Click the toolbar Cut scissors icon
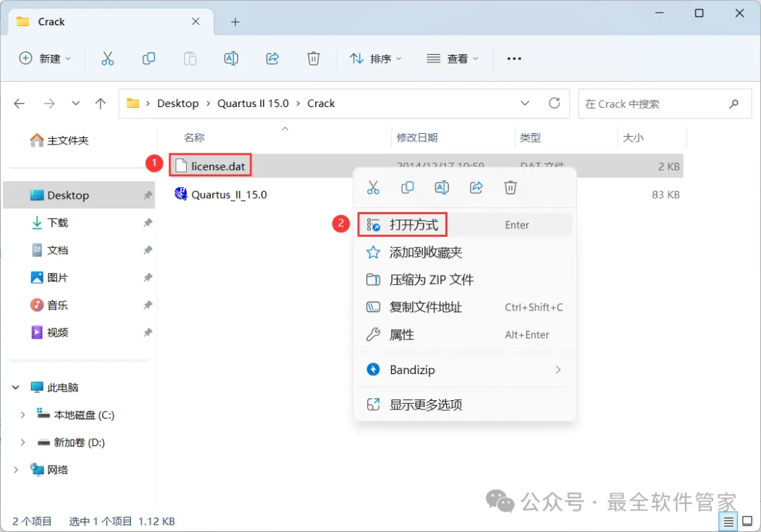This screenshot has height=532, width=761. [107, 58]
